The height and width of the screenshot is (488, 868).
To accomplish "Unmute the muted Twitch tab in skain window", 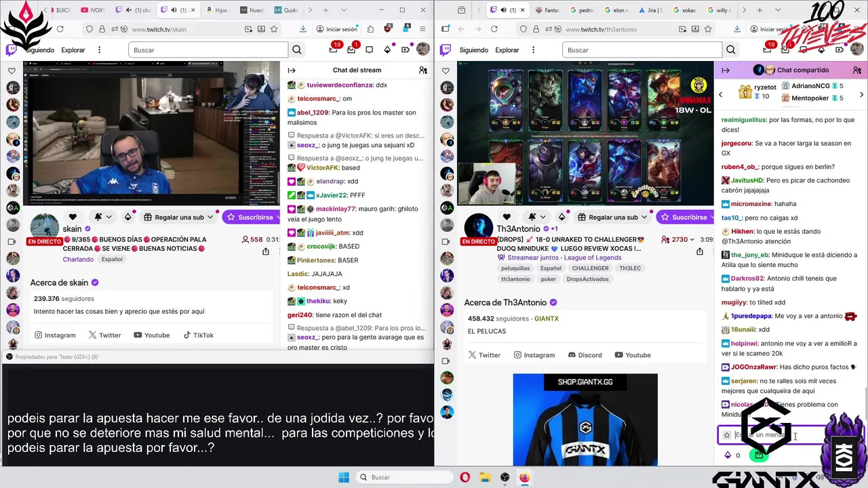I will point(128,10).
